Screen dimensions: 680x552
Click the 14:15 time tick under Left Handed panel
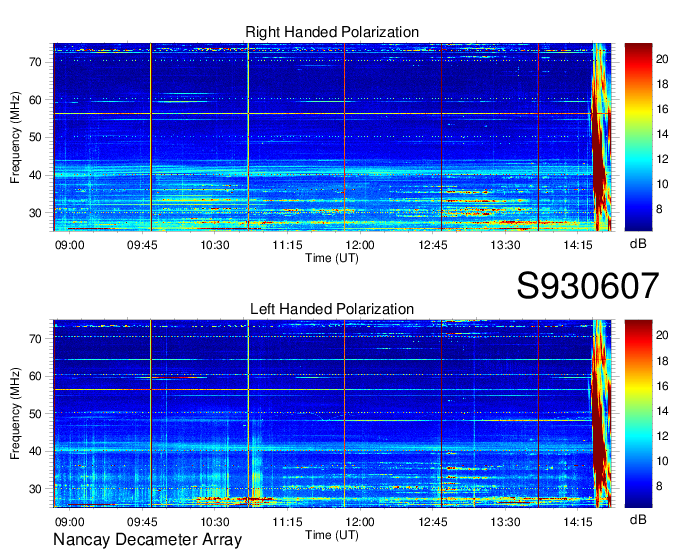tap(578, 522)
